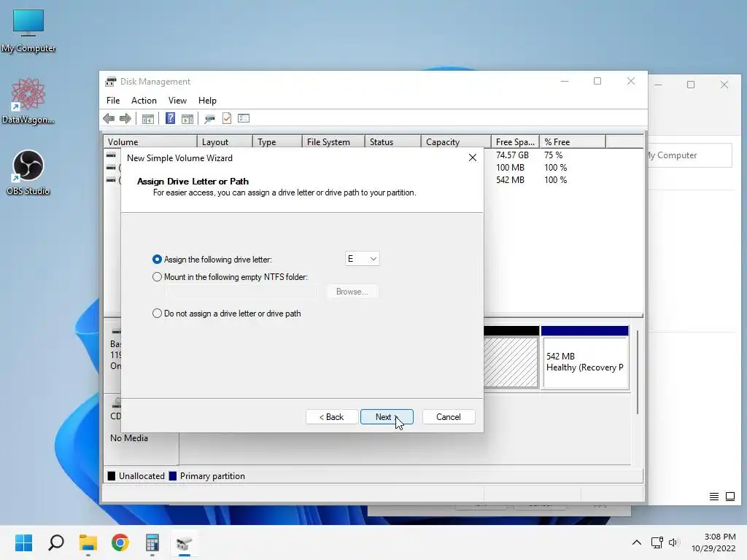
Task: Toggle the Show/Hide Console Tree icon
Action: [147, 119]
